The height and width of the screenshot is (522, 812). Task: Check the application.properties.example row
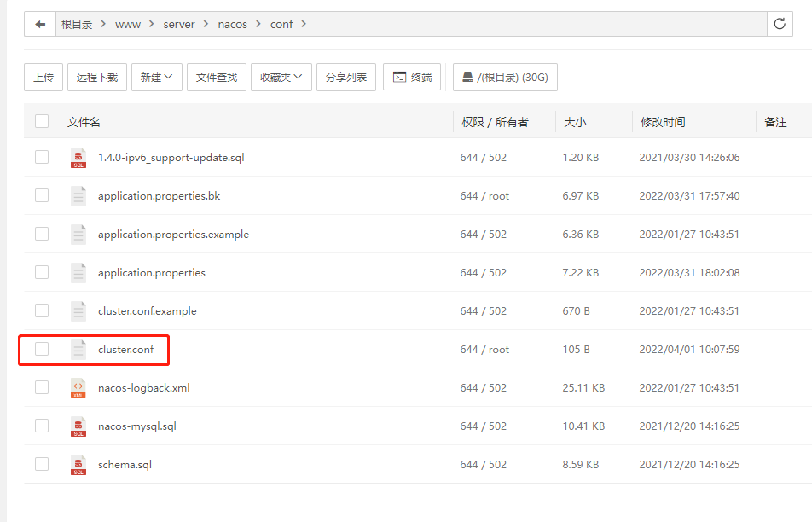tap(42, 234)
